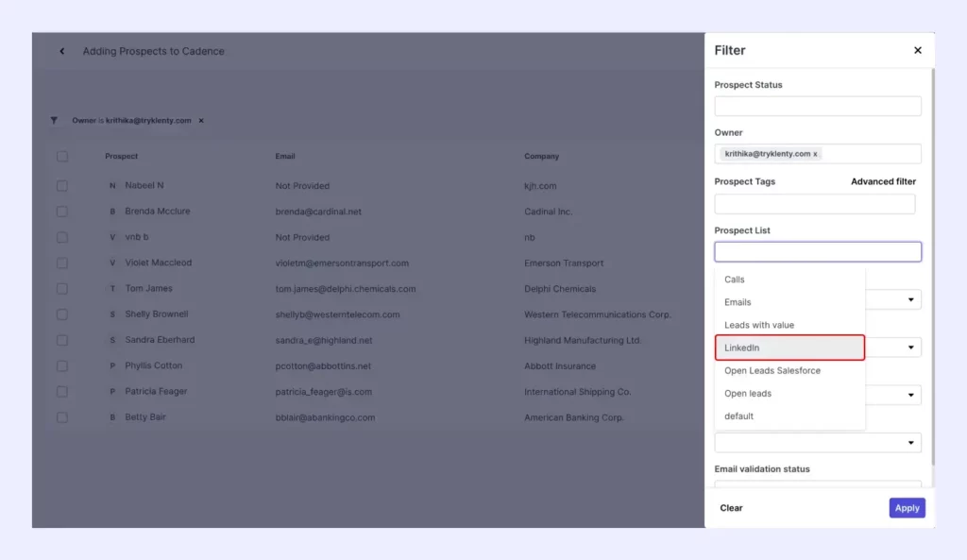The height and width of the screenshot is (560, 967).
Task: Open the Advanced filter link
Action: (x=883, y=181)
